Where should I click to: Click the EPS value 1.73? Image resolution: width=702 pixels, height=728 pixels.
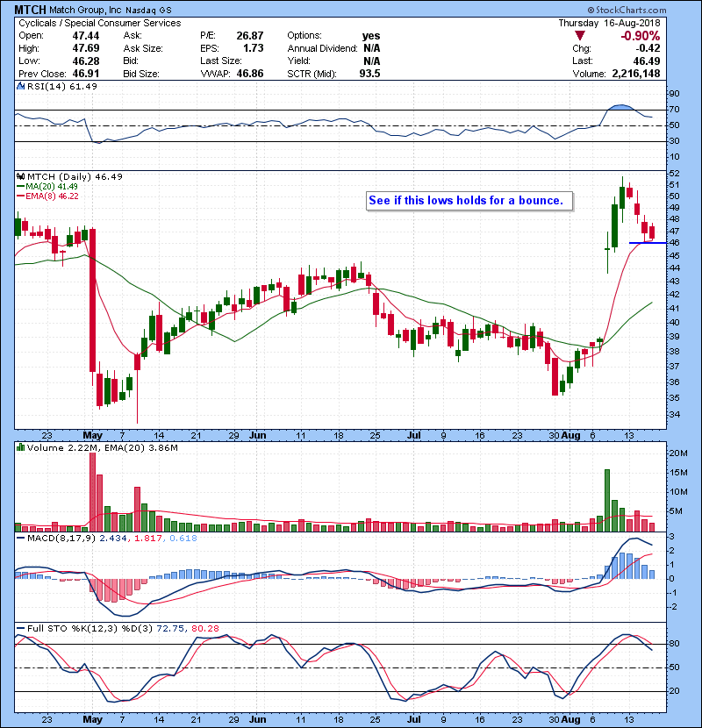[254, 48]
